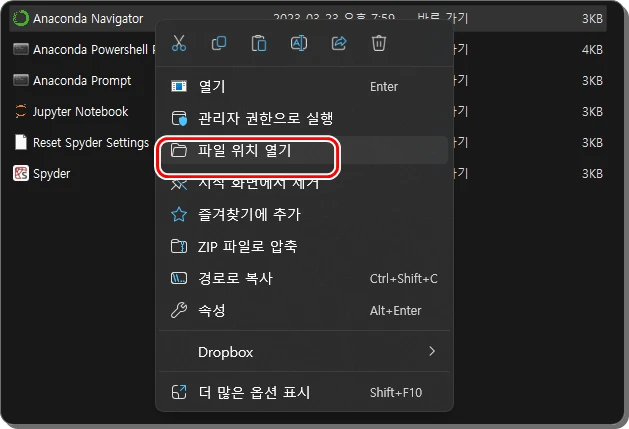The image size is (629, 429).
Task: Click the Copy icon in context menu
Action: coord(219,43)
